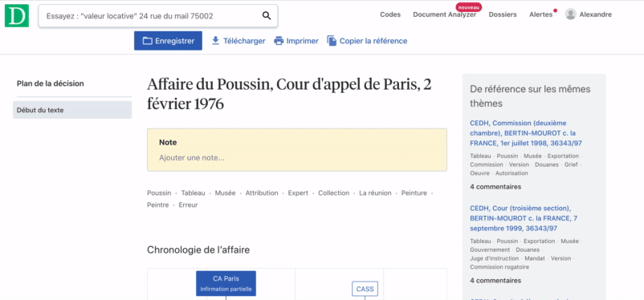The width and height of the screenshot is (644, 300).
Task: Click 'Exportation' tag under 1998 CEDH decision
Action: point(563,156)
